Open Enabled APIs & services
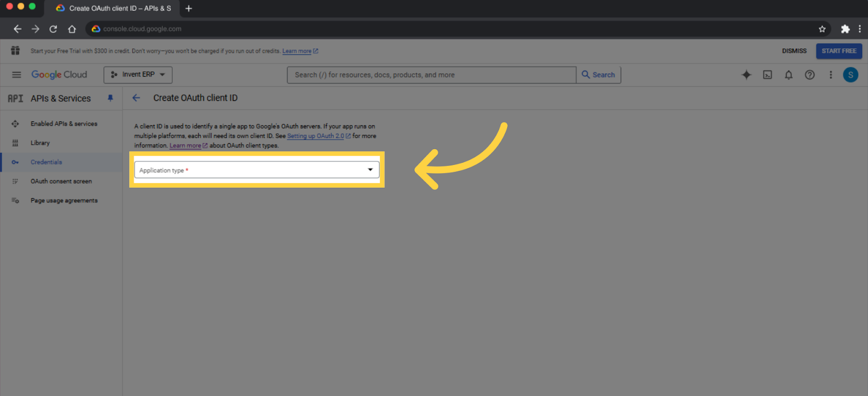The image size is (868, 396). coord(64,124)
